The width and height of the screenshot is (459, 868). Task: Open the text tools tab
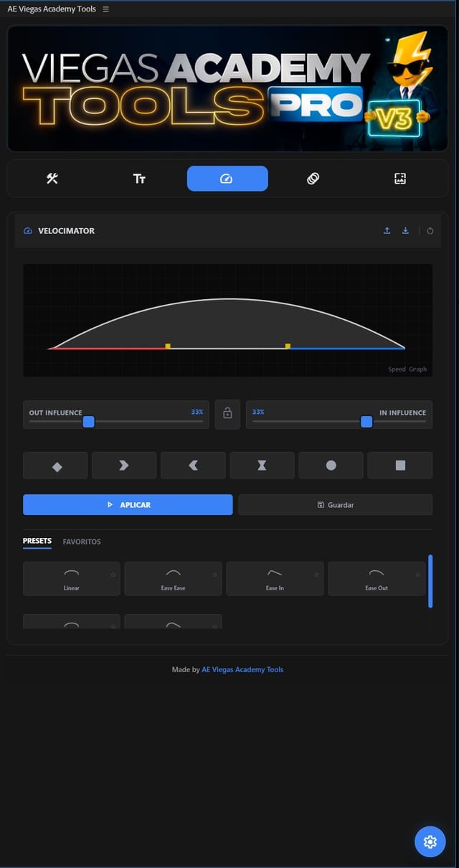139,179
